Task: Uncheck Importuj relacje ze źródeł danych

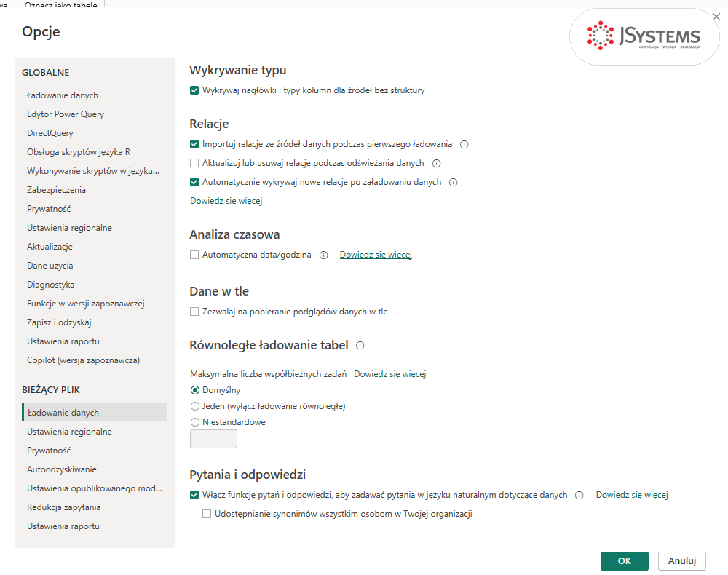Action: click(194, 144)
